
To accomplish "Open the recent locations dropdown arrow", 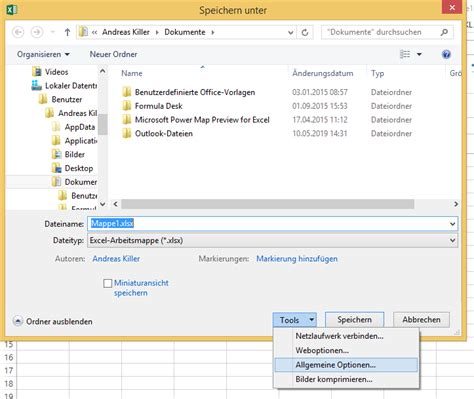I will 53,32.
